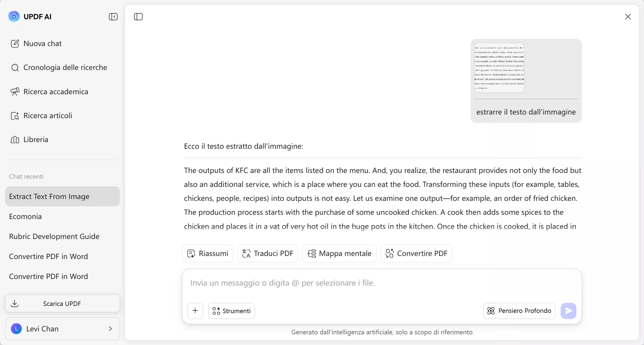Toggle the side panel visibility
This screenshot has width=644, height=345.
click(x=138, y=17)
